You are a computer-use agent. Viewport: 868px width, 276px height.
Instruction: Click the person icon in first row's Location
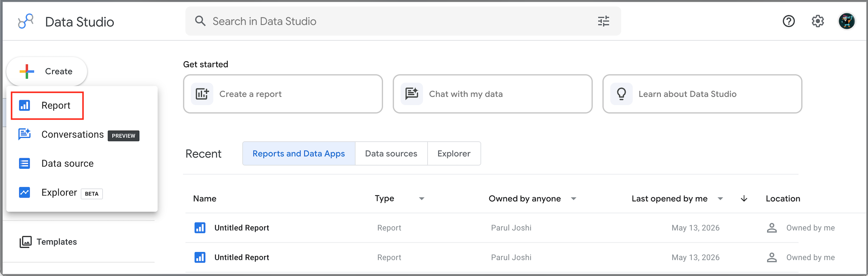tap(772, 228)
